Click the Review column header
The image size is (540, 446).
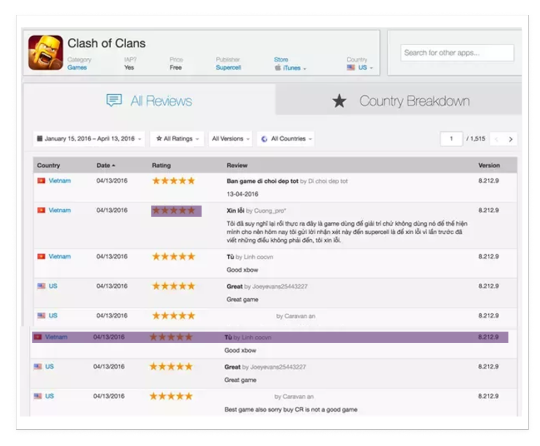(237, 165)
